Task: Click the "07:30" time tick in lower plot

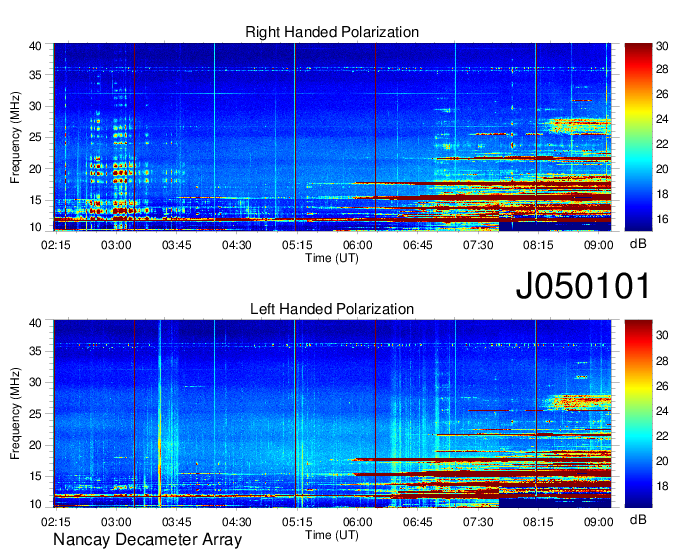Action: tap(478, 522)
